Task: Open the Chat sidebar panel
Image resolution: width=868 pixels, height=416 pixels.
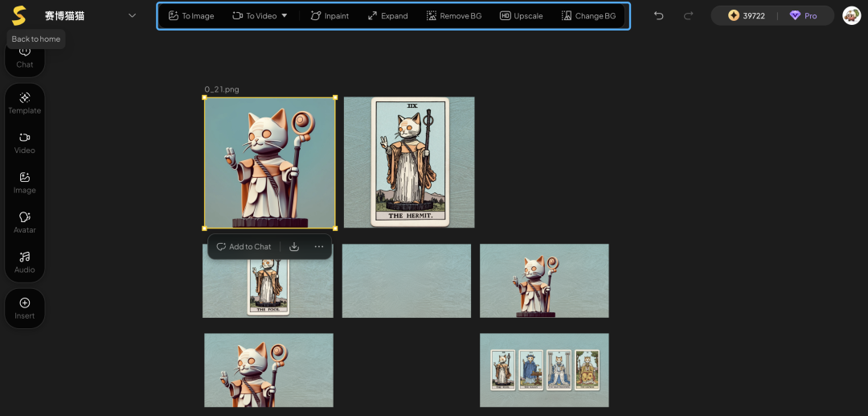Action: point(24,58)
